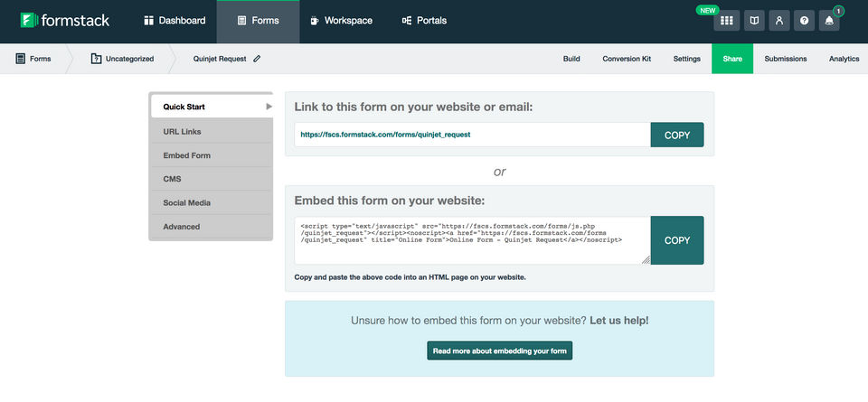Open the Portals section
Image resolution: width=868 pixels, height=402 pixels.
[x=424, y=21]
